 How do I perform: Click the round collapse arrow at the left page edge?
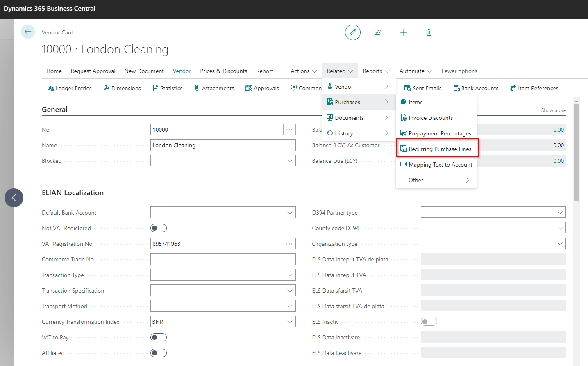coord(14,198)
